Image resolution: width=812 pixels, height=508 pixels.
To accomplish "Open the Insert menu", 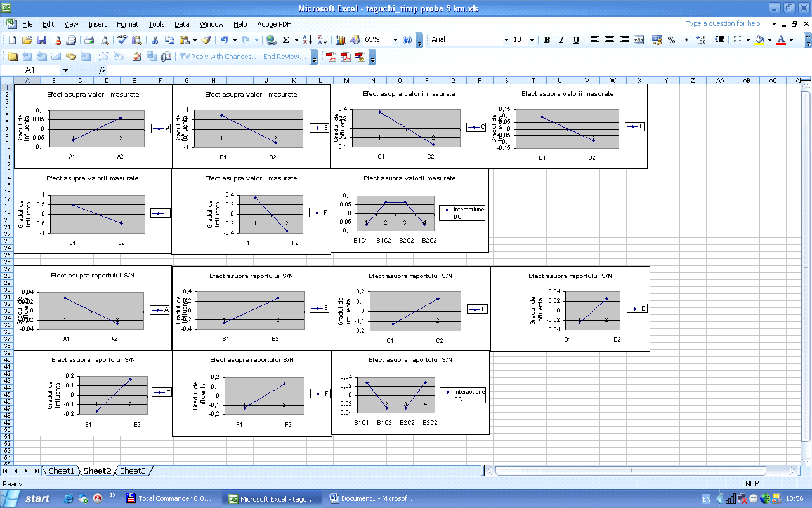I will [x=97, y=24].
